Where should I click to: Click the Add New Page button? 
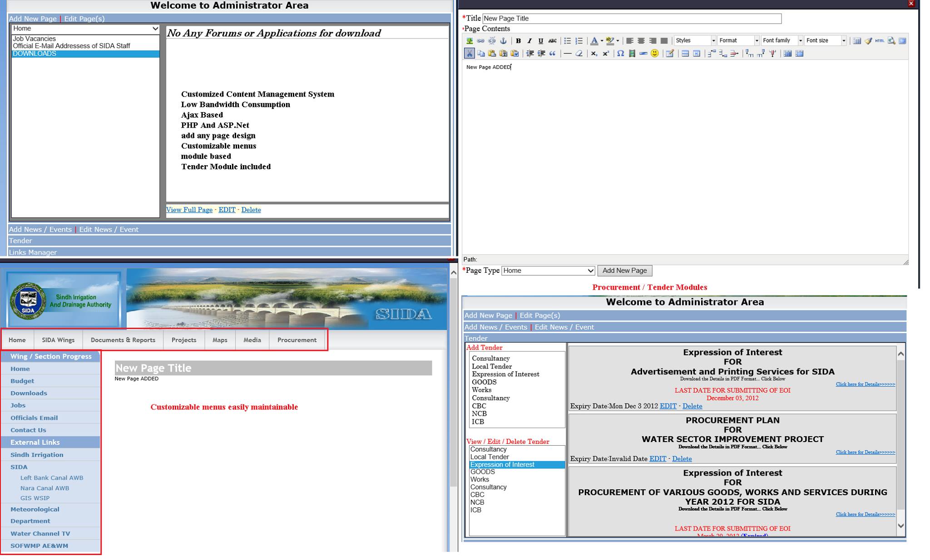(x=624, y=270)
